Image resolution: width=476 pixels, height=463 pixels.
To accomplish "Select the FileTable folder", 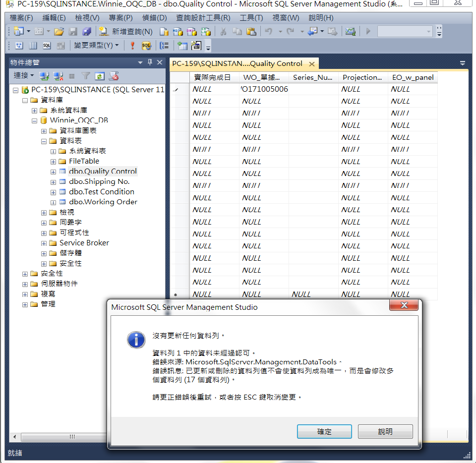I will point(84,161).
